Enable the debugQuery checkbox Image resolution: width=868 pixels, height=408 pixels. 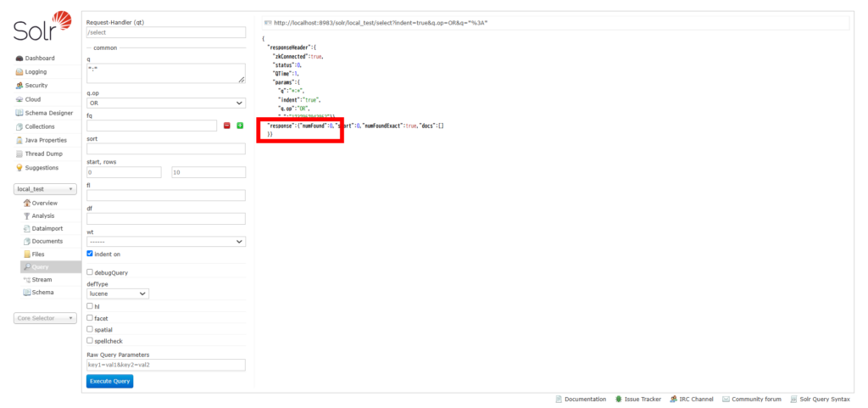[91, 272]
